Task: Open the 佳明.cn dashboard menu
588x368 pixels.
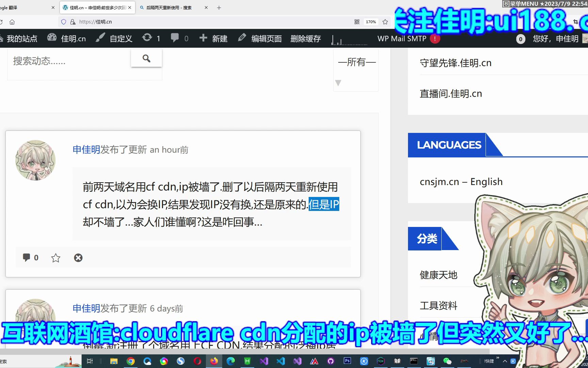Action: pyautogui.click(x=66, y=39)
